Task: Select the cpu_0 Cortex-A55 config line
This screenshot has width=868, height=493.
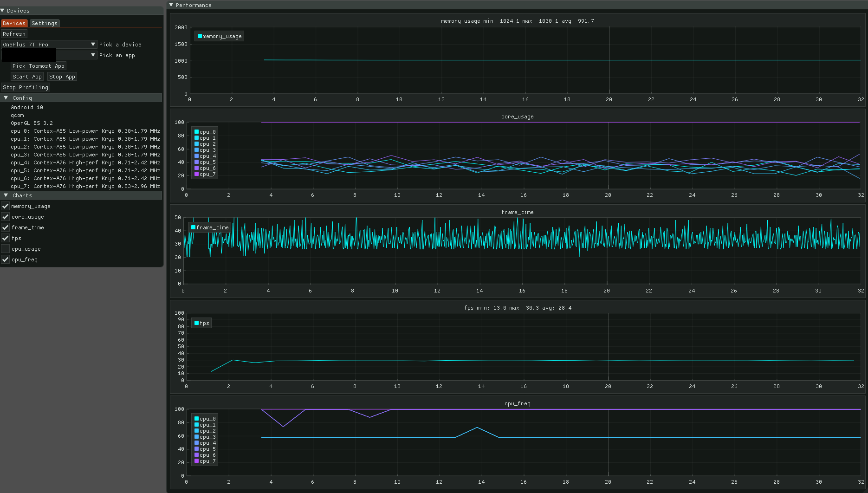Action: click(x=85, y=131)
